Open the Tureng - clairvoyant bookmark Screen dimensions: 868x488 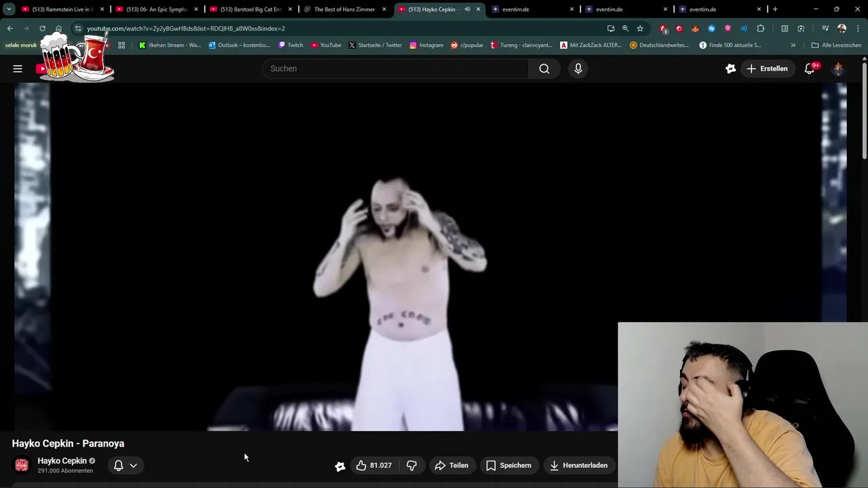pyautogui.click(x=521, y=45)
